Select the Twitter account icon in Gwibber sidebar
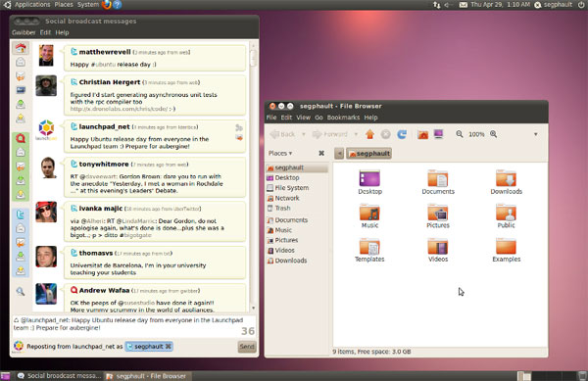The width and height of the screenshot is (588, 381). [21, 214]
